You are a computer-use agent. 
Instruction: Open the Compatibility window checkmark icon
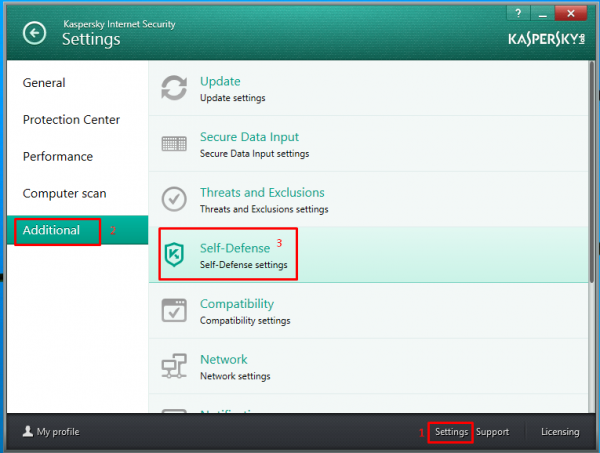pyautogui.click(x=174, y=310)
